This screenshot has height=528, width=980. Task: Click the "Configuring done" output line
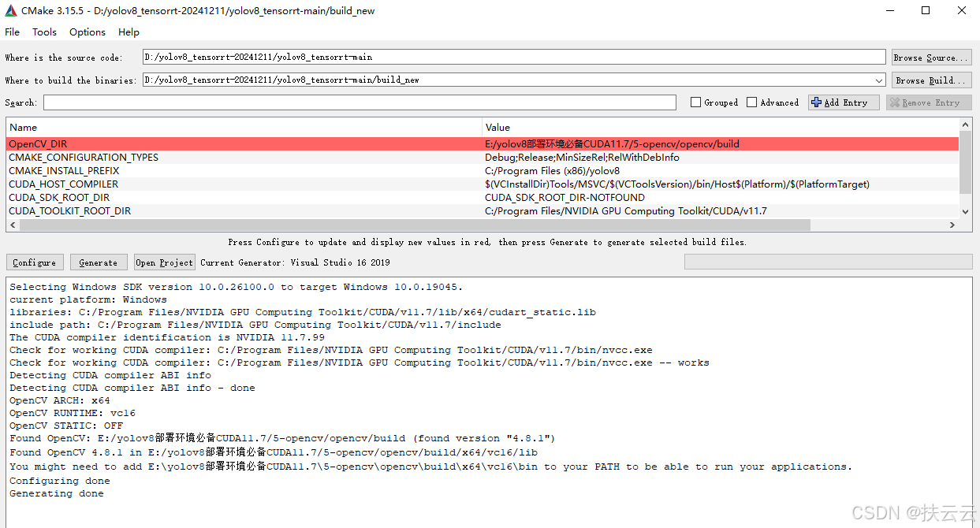pos(60,481)
